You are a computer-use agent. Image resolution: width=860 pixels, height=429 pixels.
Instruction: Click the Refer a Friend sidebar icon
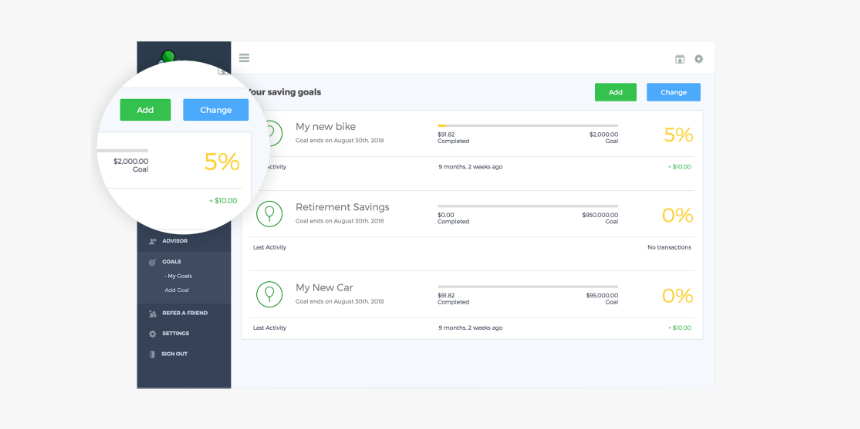coord(152,313)
